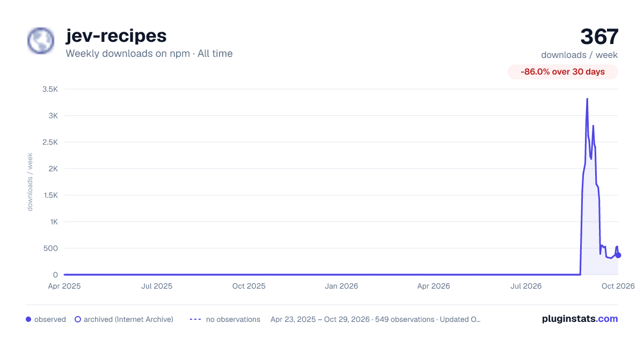Click the Jul 2025 x-axis label
Image resolution: width=644 pixels, height=338 pixels.
tap(157, 286)
